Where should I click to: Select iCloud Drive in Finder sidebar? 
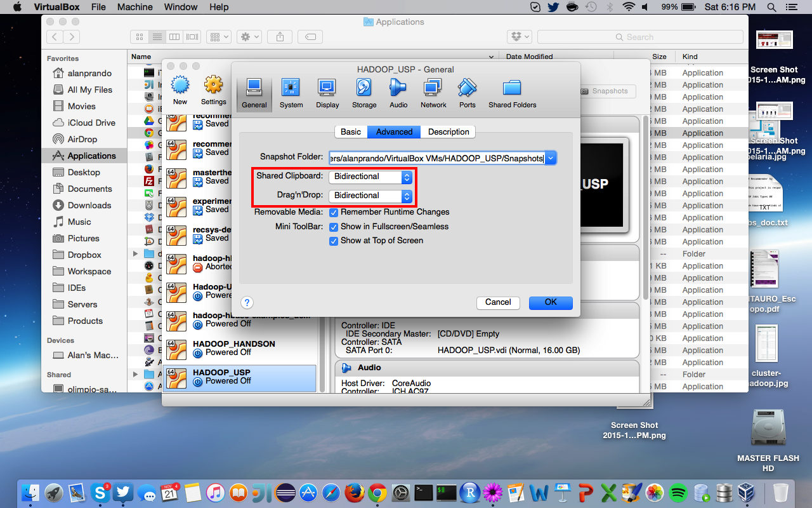(x=84, y=123)
